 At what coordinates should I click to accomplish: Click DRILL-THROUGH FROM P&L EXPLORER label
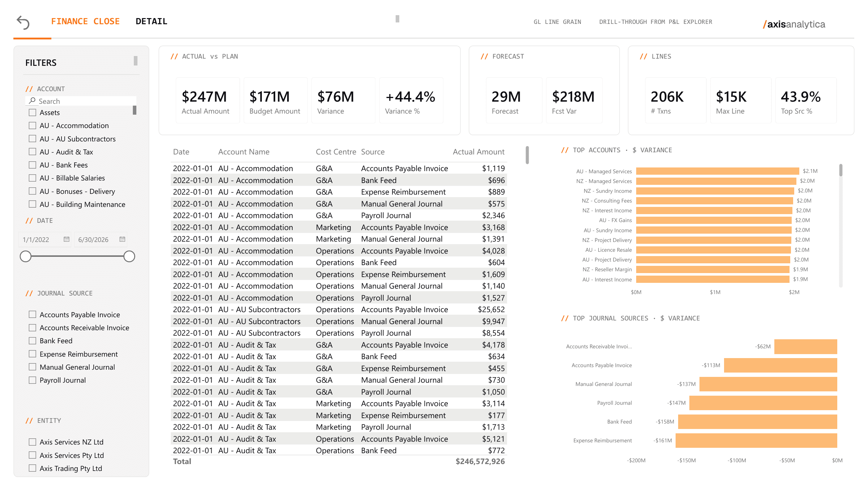(x=656, y=22)
